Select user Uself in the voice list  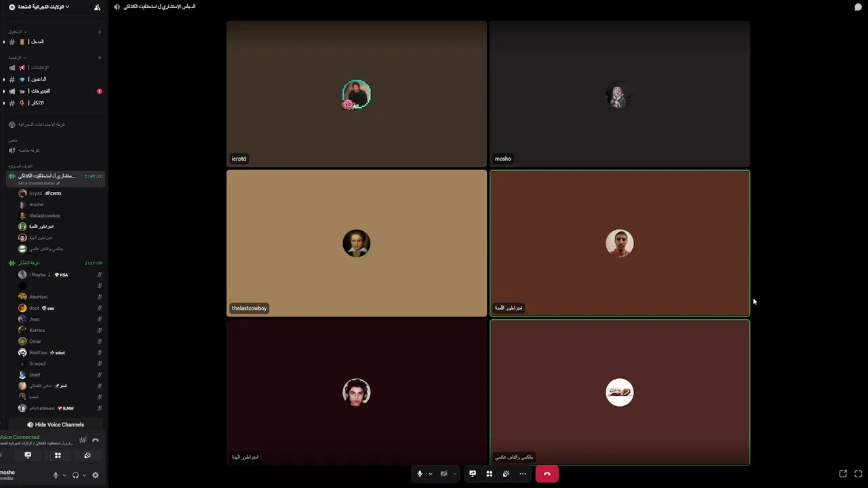click(x=60, y=375)
